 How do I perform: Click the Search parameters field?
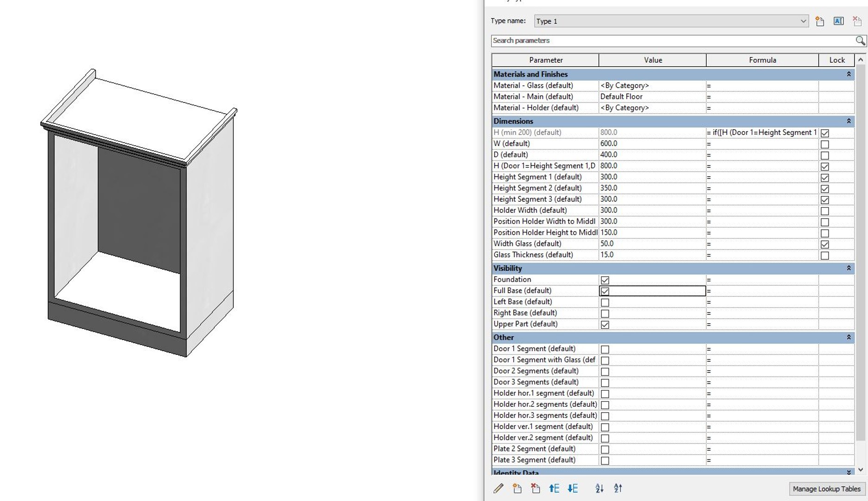tap(673, 40)
